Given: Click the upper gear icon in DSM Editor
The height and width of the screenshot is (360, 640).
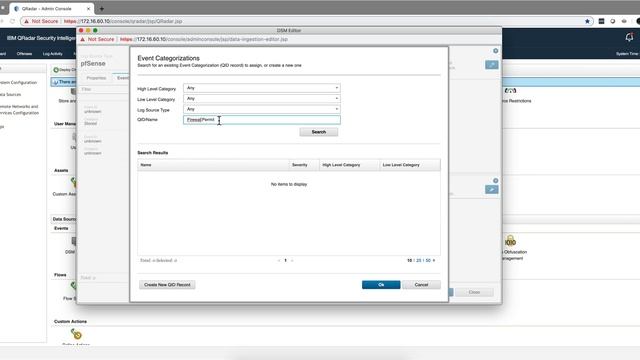Looking at the screenshot, I should 495,51.
